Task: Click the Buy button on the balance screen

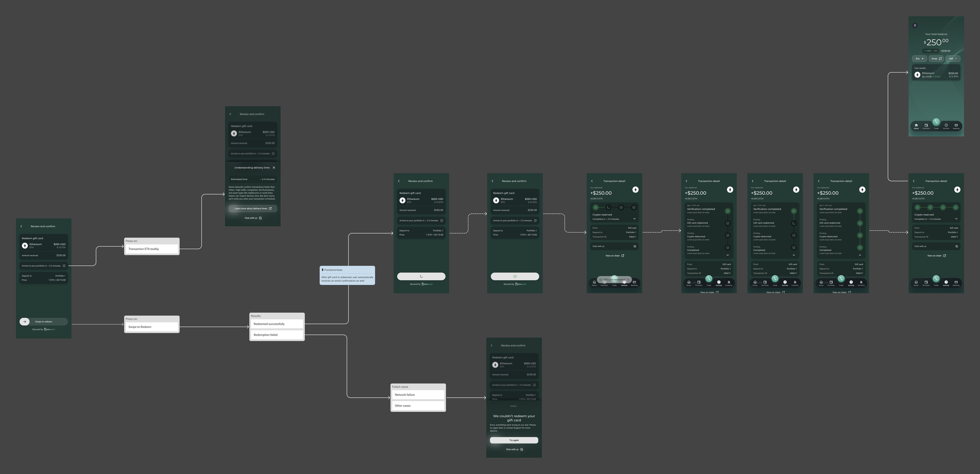Action: (920, 59)
